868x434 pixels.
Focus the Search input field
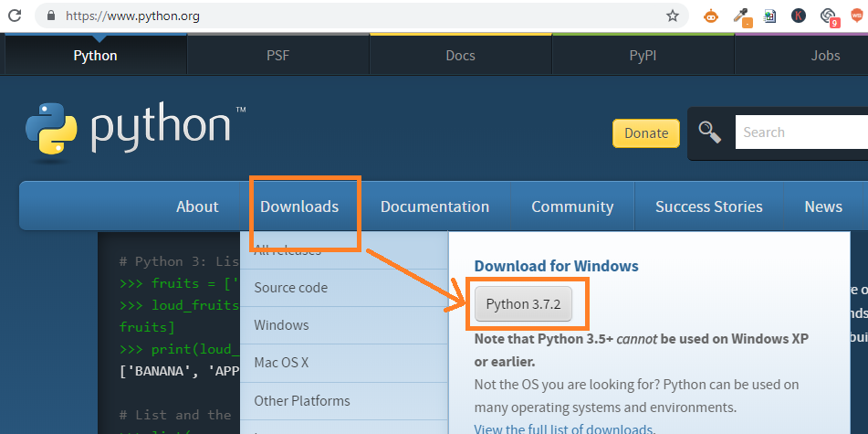[x=801, y=132]
